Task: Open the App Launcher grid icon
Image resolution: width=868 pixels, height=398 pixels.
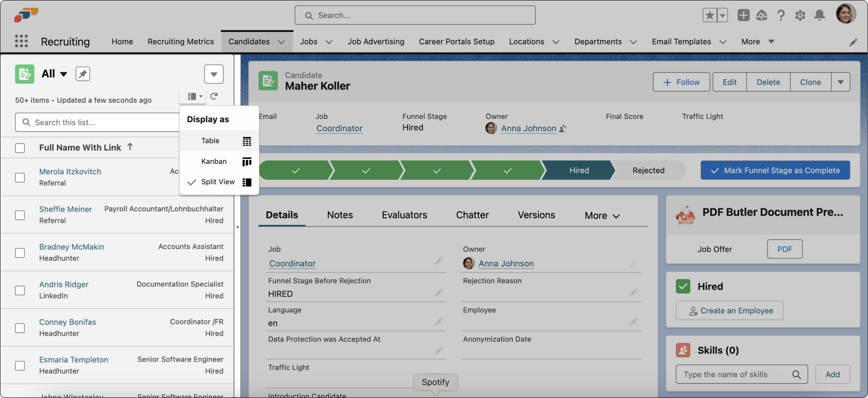Action: [21, 41]
